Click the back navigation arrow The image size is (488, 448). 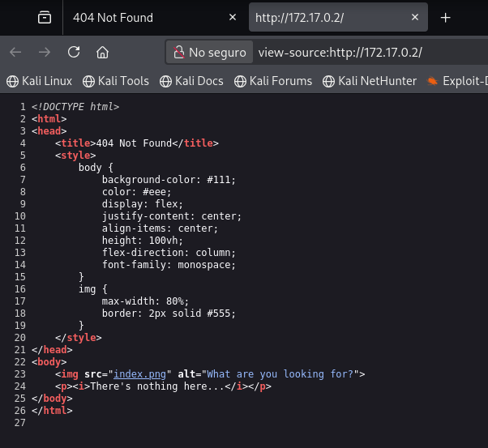15,53
